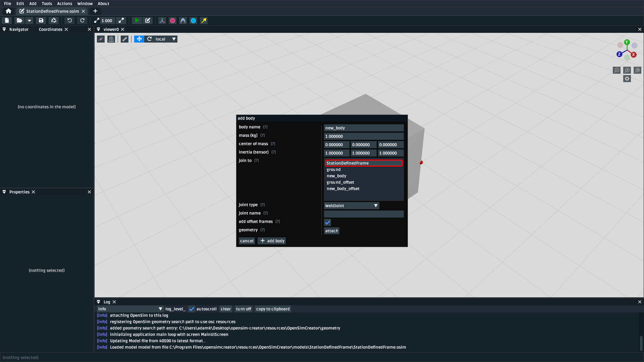This screenshot has width=644, height=362.
Task: Activate the rotate gizmo button
Action: pos(150,39)
